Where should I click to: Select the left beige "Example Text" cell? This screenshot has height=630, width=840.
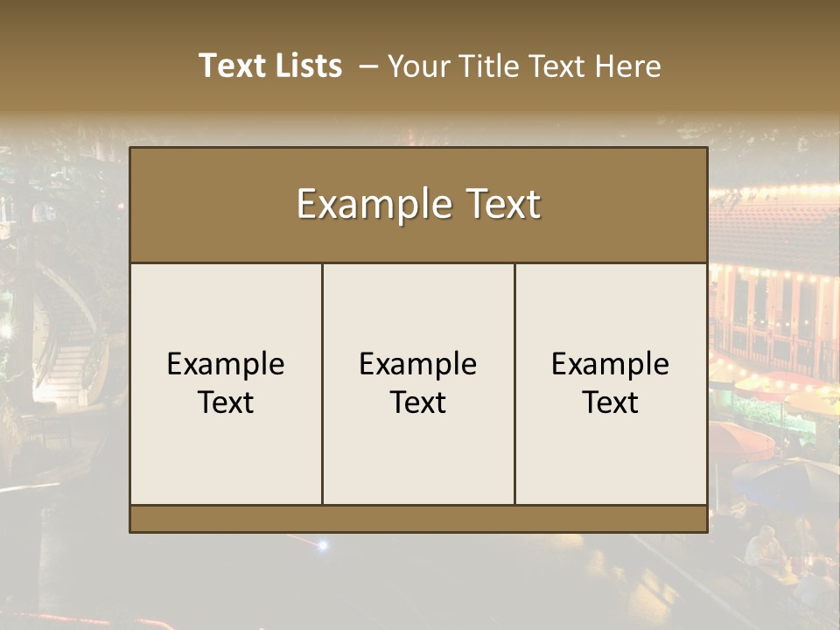(226, 383)
